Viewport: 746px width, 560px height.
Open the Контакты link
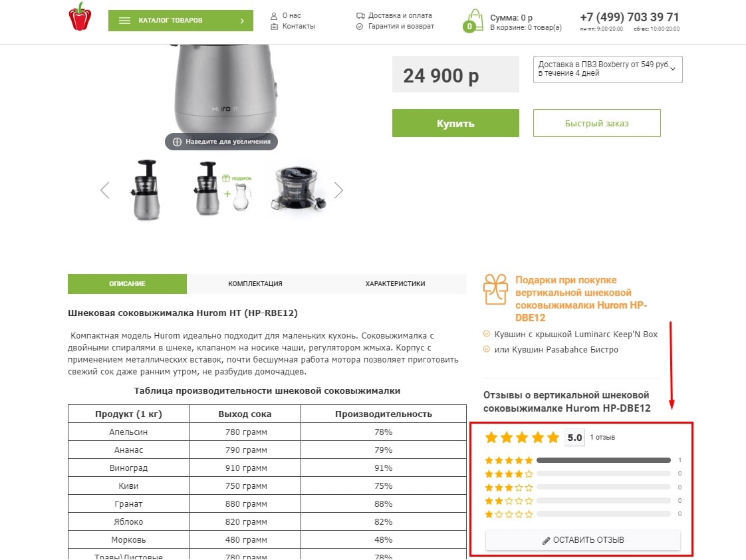coord(299,27)
